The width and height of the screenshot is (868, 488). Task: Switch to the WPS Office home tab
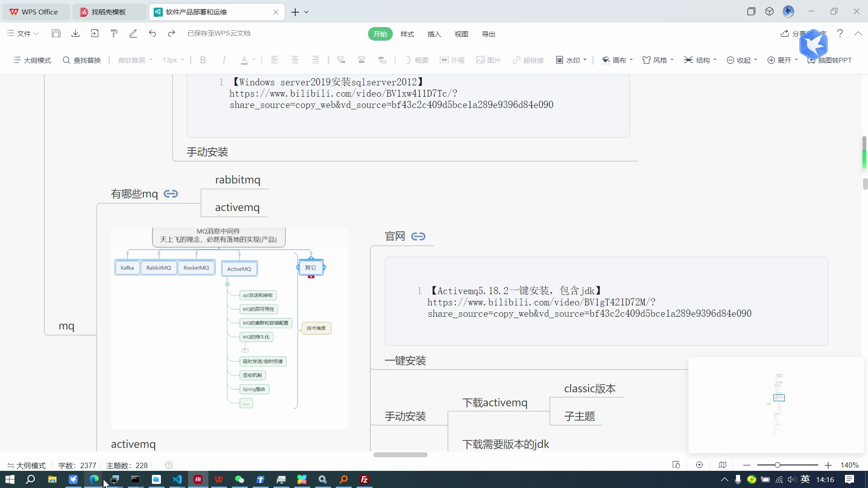coord(36,12)
